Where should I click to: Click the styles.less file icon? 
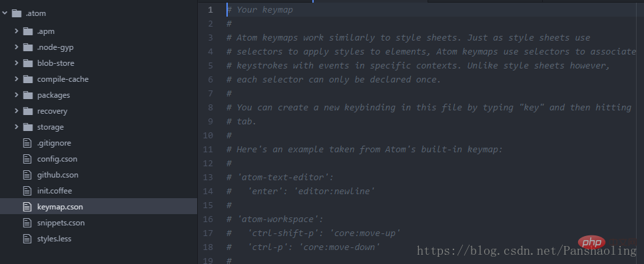[27, 239]
